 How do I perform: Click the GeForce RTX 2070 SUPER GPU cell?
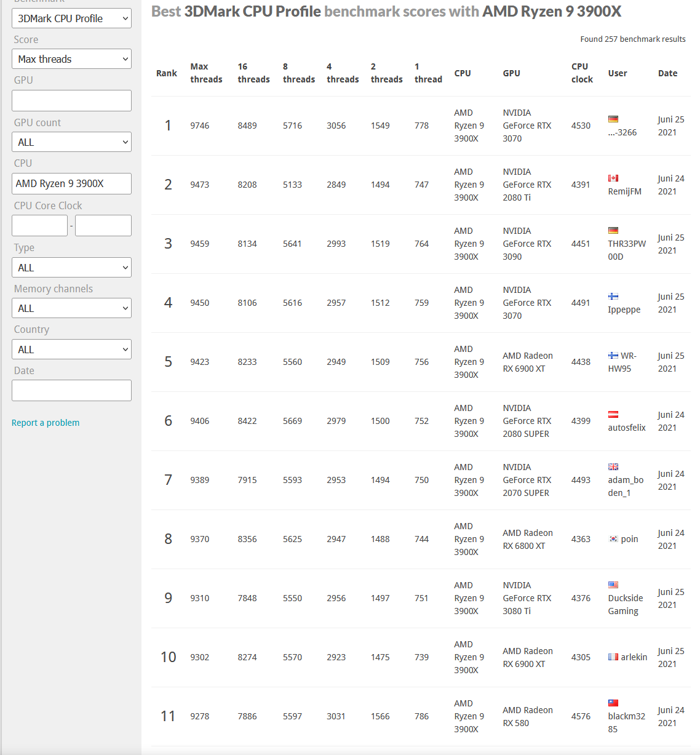point(527,480)
